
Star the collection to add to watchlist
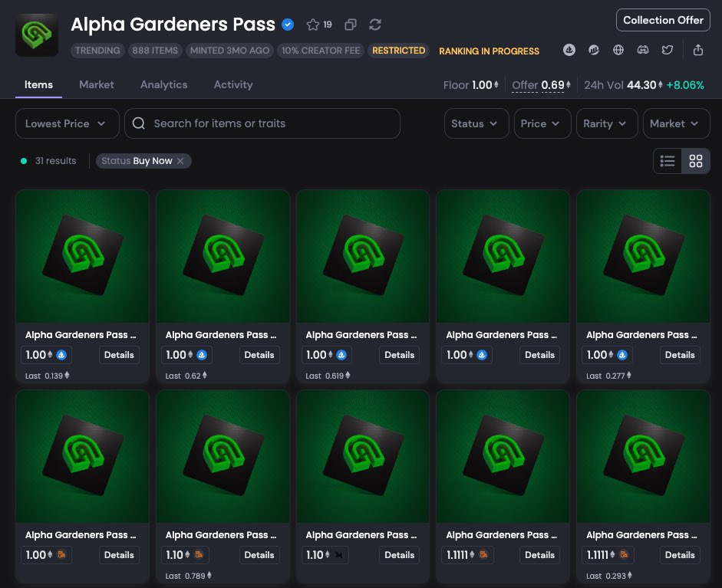click(312, 24)
